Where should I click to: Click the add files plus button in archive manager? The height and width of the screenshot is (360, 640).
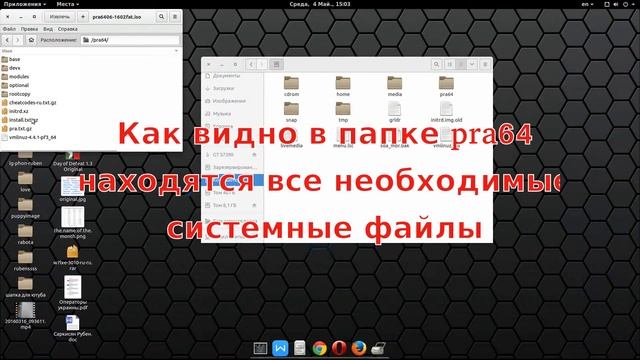pos(83,17)
